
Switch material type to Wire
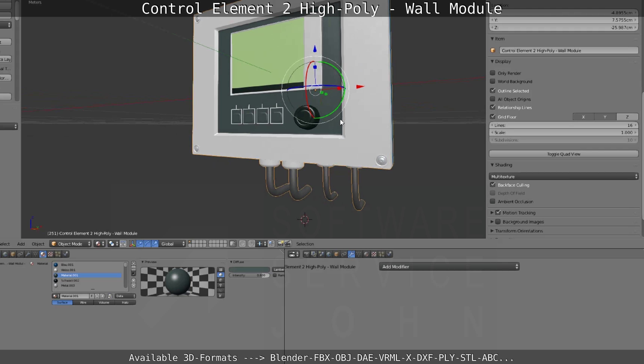click(x=83, y=303)
